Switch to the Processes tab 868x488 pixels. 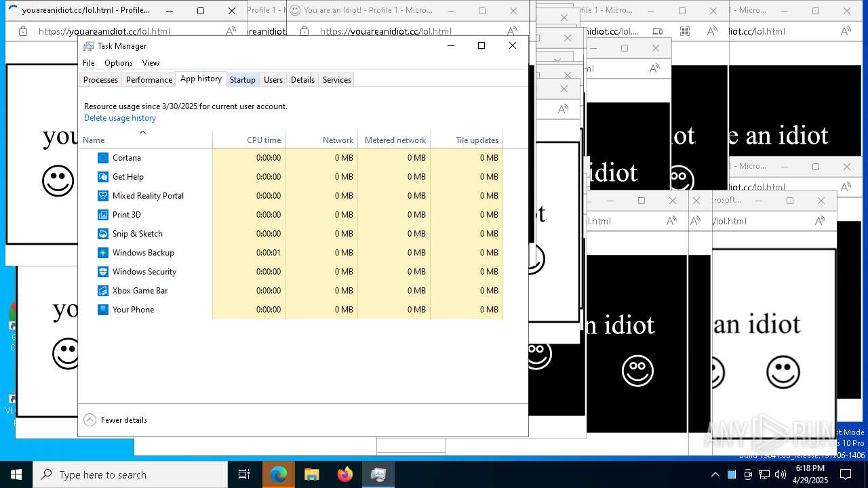[100, 80]
